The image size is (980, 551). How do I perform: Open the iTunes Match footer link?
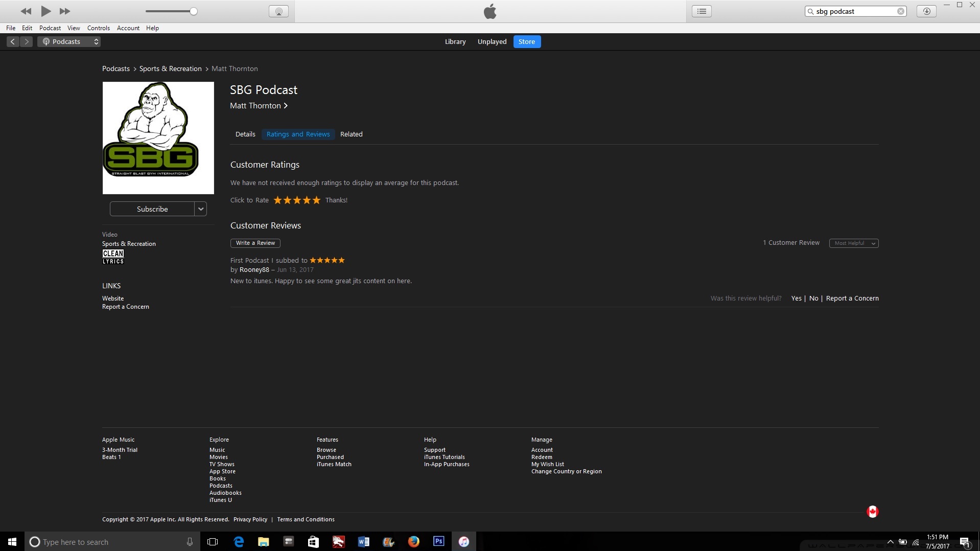pyautogui.click(x=334, y=464)
